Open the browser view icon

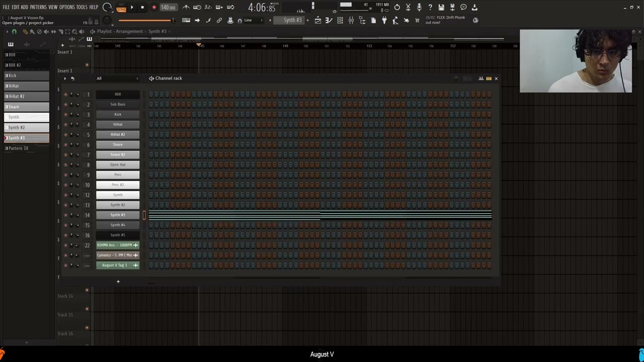[362, 20]
